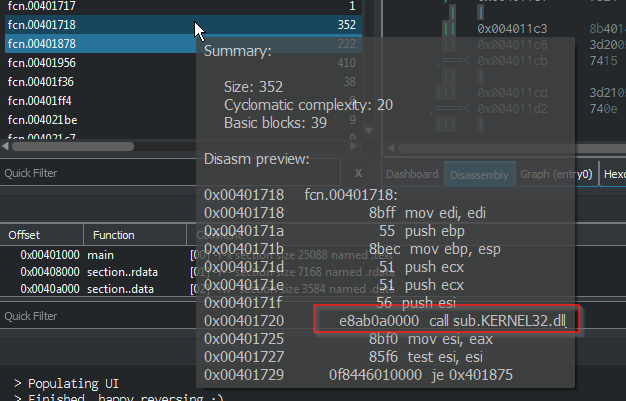Click address 0x004011c3 in disassembly

tap(512, 29)
